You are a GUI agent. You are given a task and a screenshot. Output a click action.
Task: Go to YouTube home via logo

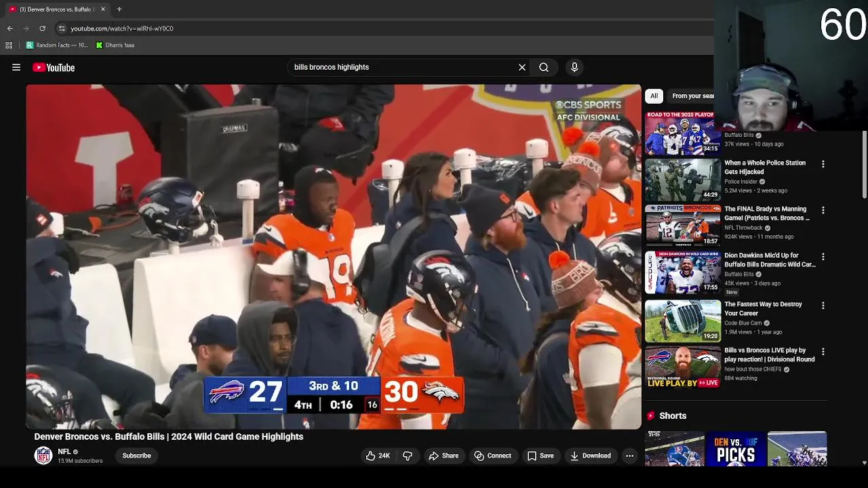[54, 67]
